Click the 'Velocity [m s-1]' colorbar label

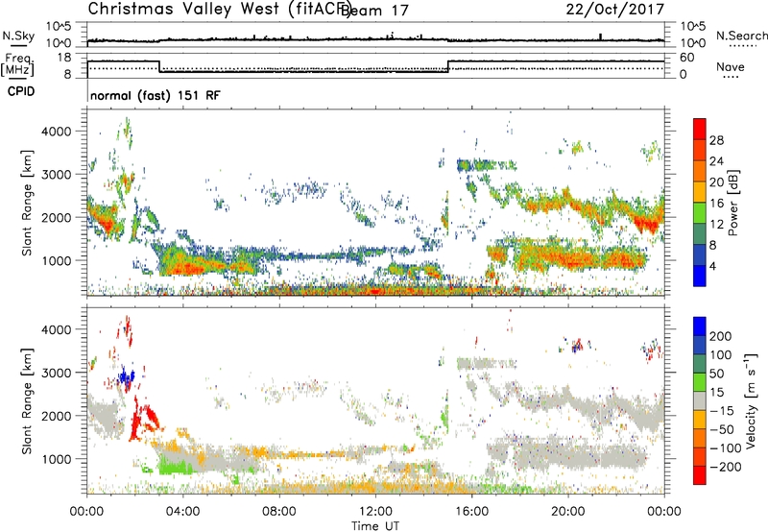[751, 400]
